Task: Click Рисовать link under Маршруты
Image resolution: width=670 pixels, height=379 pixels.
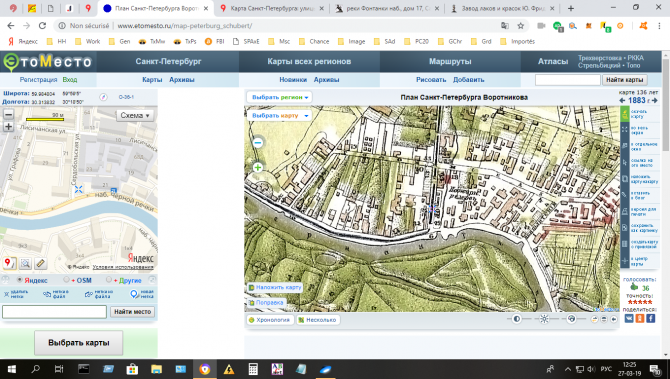Action: tap(431, 80)
